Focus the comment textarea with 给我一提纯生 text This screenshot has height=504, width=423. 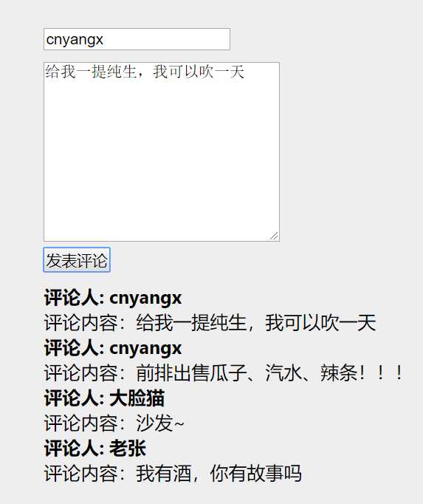162,151
